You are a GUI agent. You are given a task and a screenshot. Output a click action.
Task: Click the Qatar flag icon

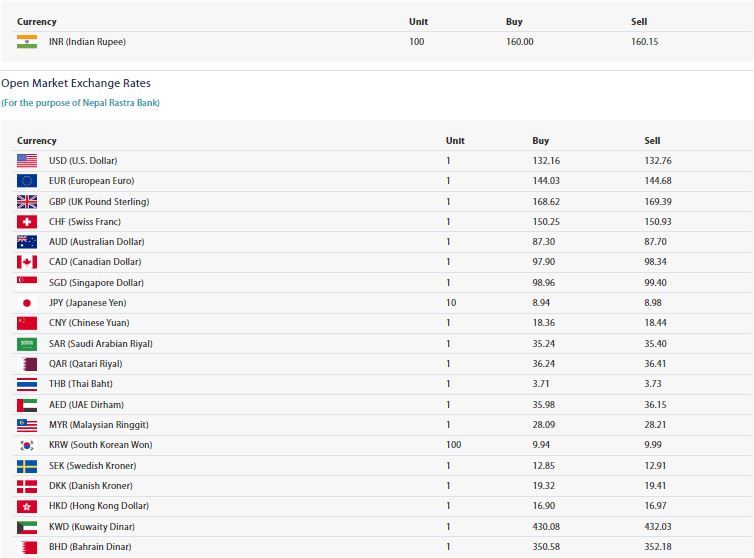tap(27, 364)
